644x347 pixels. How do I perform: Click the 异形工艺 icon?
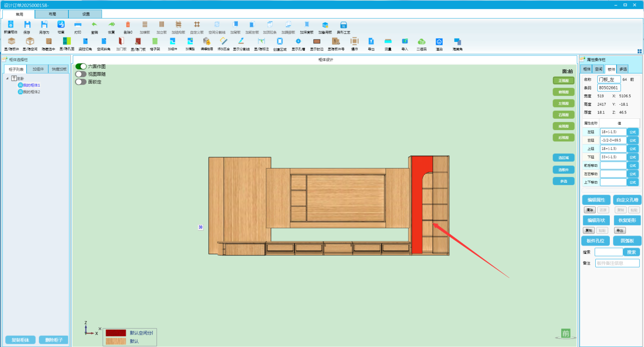point(343,25)
